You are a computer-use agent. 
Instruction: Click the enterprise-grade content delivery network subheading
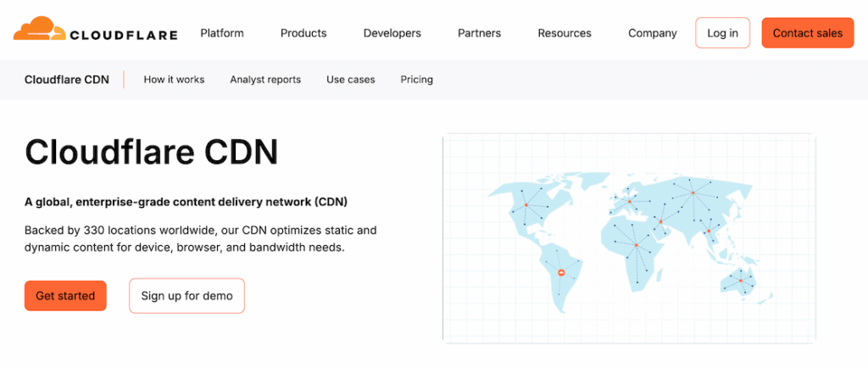186,202
